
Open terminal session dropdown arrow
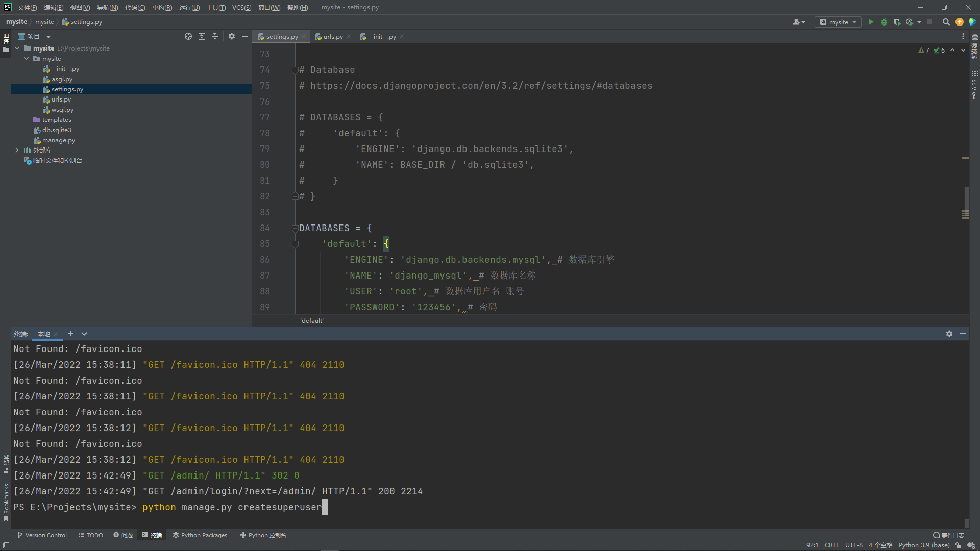(84, 334)
